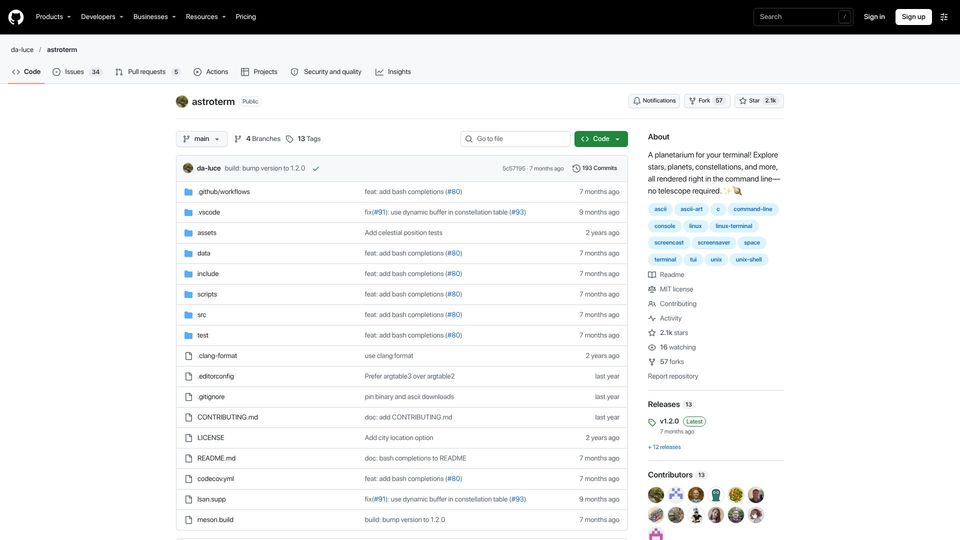960x540 pixels.
Task: Open the da-luce owner breadcrumb
Action: click(x=22, y=50)
